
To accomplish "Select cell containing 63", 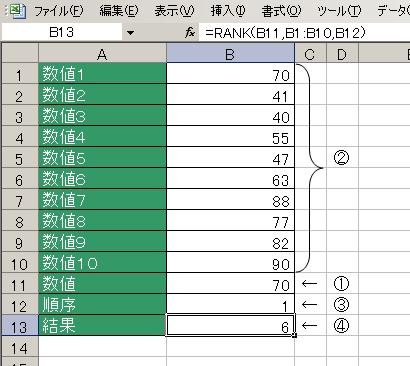I will 230,179.
